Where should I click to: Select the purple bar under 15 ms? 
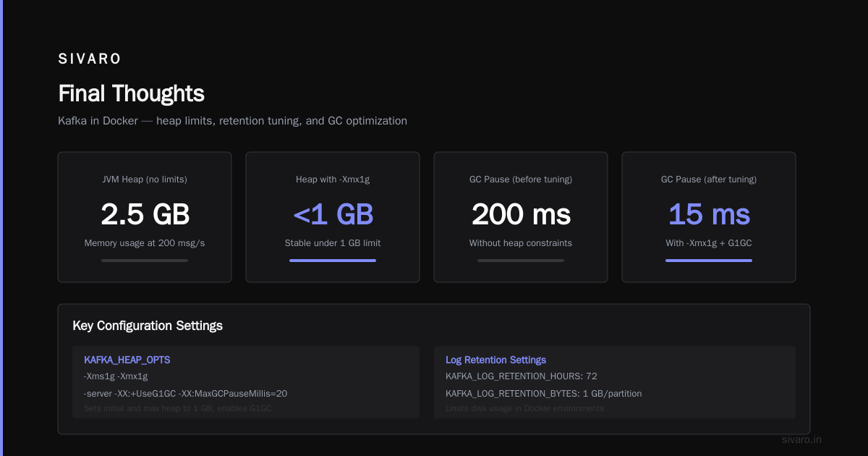pyautogui.click(x=709, y=261)
